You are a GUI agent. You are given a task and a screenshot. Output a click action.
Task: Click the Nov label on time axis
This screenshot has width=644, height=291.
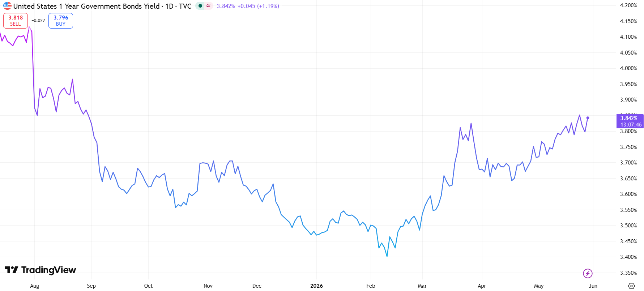coord(208,286)
